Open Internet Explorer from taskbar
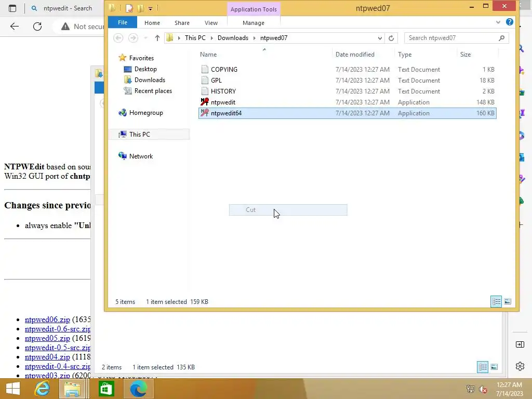The width and height of the screenshot is (532, 399). (x=42, y=389)
